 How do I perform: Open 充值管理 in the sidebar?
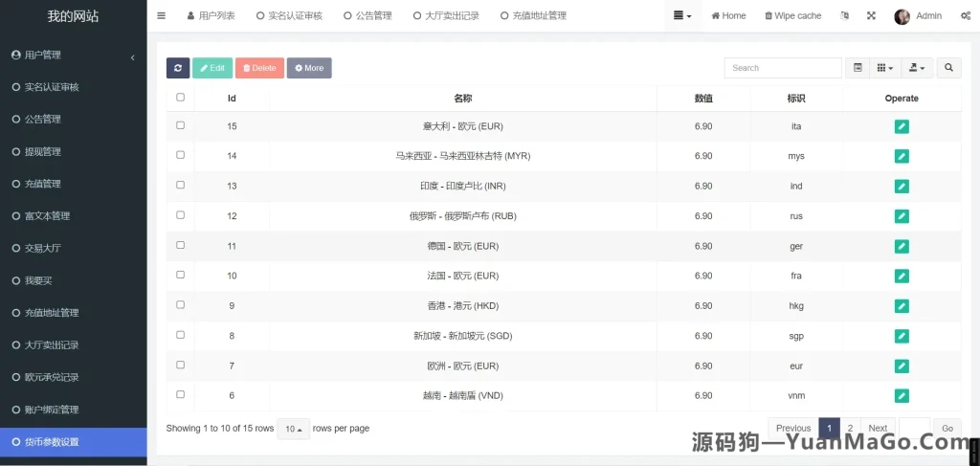[x=74, y=184]
